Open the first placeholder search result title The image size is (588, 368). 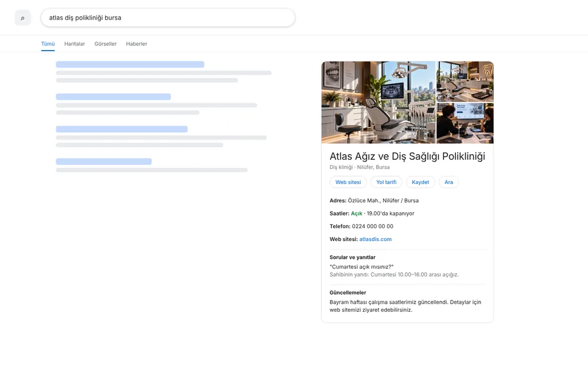(x=130, y=64)
